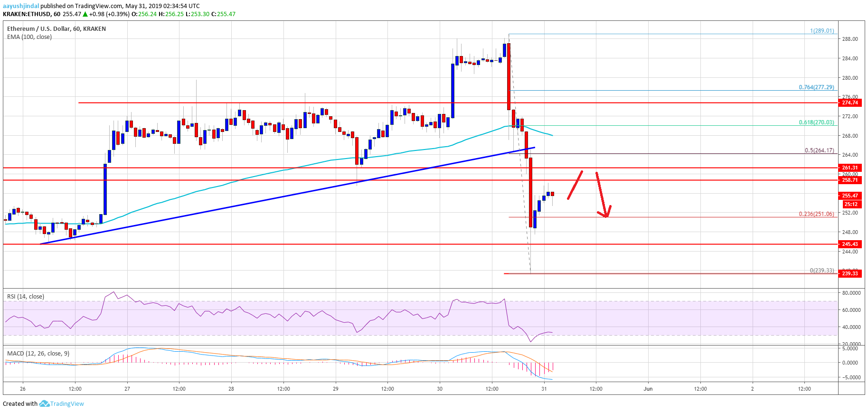Click the Fibonacci 0.5(264.17) level label
Image resolution: width=868 pixels, height=412 pixels.
pyautogui.click(x=819, y=150)
